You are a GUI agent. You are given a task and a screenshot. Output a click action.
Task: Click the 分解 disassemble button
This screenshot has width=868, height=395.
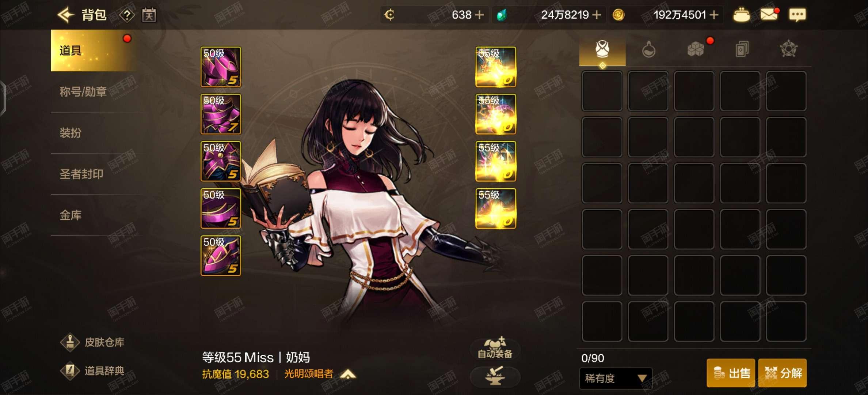pos(782,373)
